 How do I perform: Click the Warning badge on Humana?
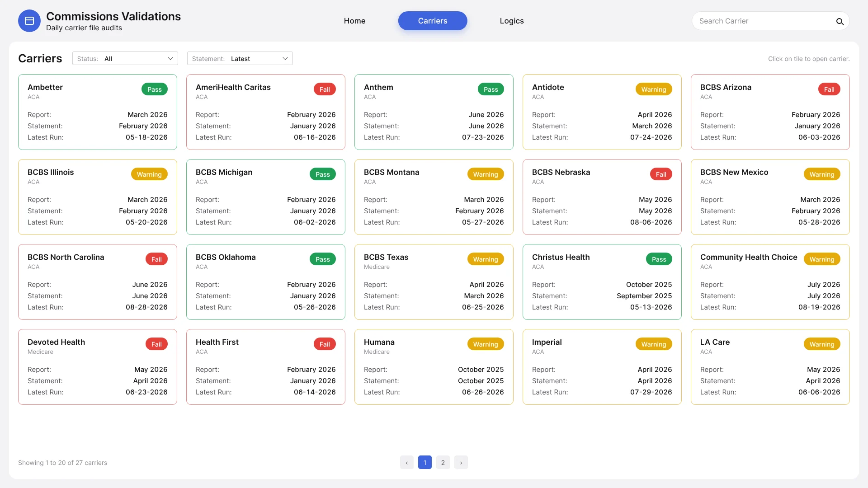click(x=486, y=344)
